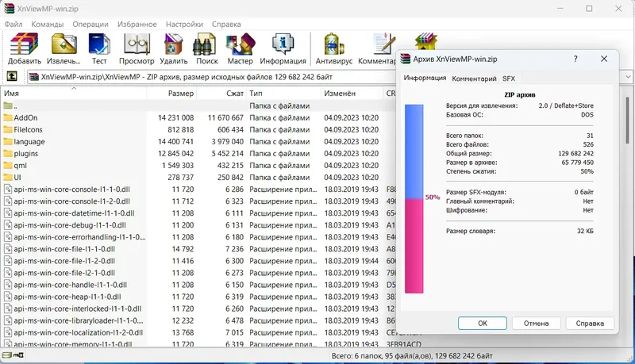Sort by the Имя column header
The image size is (635, 364).
(74, 94)
